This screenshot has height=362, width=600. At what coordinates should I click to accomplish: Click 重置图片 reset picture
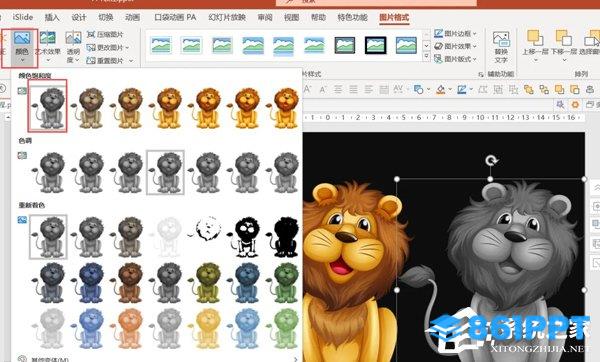click(x=110, y=61)
